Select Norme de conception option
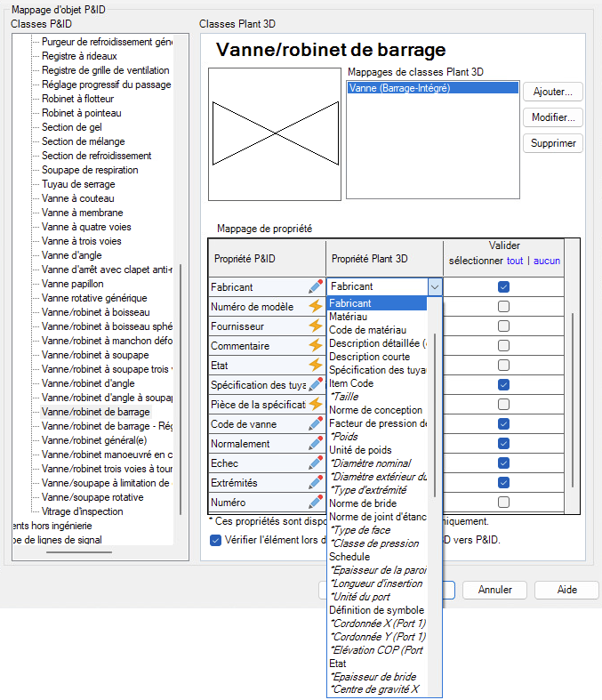The width and height of the screenshot is (602, 700). (x=376, y=410)
